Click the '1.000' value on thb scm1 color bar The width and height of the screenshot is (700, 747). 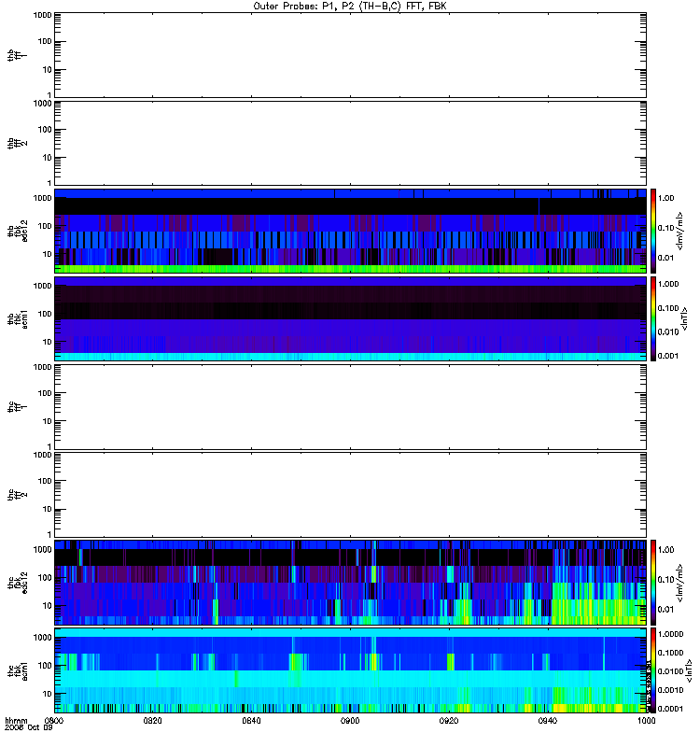(668, 284)
